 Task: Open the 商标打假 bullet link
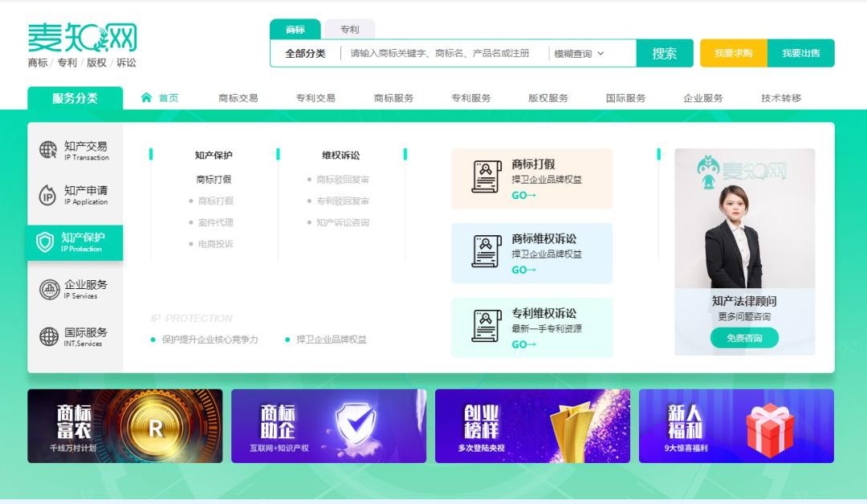click(x=216, y=201)
